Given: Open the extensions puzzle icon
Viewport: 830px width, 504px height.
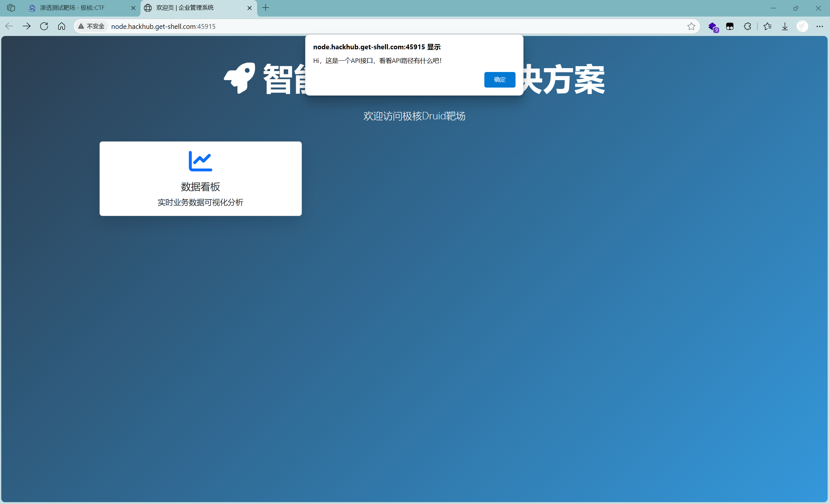Looking at the screenshot, I should coord(747,26).
